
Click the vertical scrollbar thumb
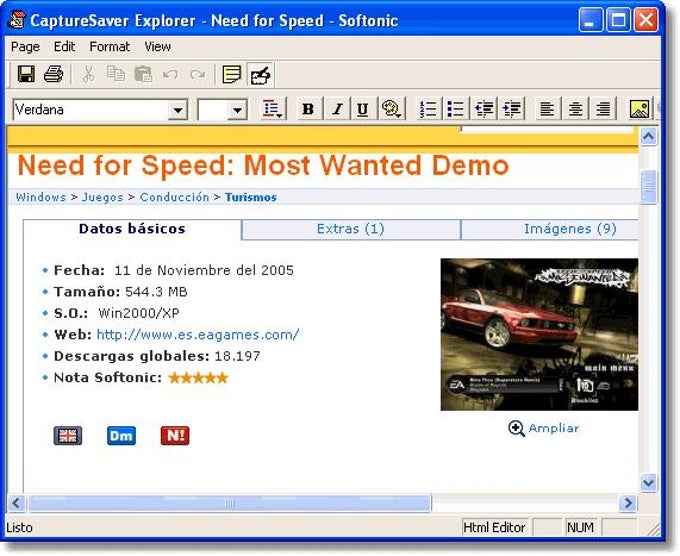pos(648,187)
